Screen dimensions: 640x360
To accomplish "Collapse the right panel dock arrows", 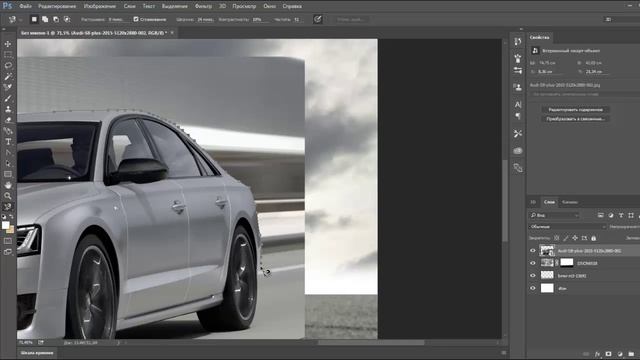I will pyautogui.click(x=521, y=29).
